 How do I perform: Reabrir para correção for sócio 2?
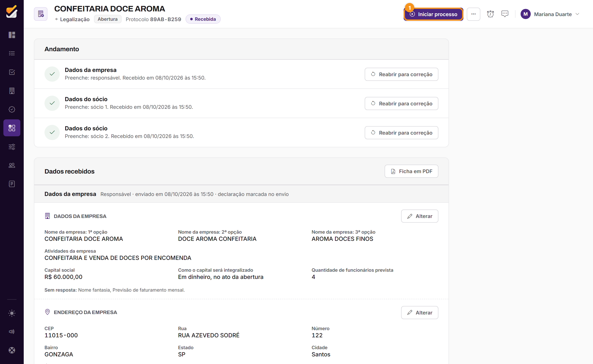coord(402,133)
